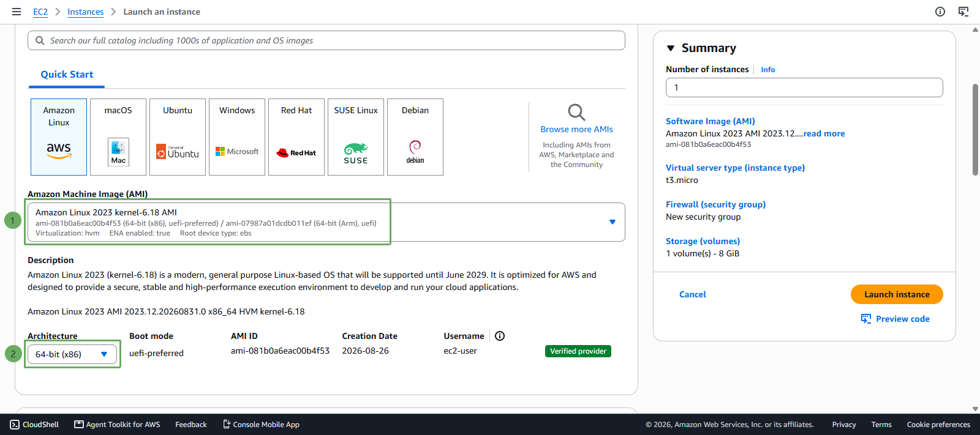The width and height of the screenshot is (980, 435).
Task: Open Virtual server type (instance type) link
Action: pos(735,168)
